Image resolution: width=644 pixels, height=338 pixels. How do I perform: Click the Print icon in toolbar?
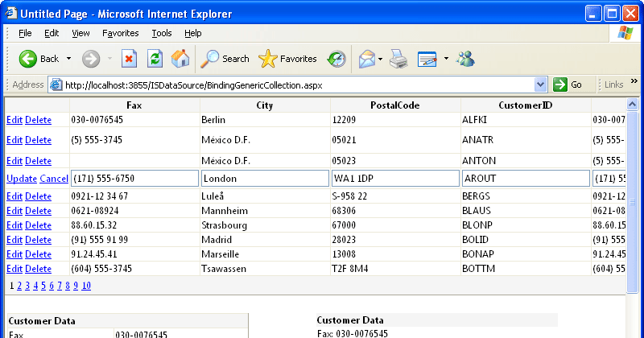(398, 59)
